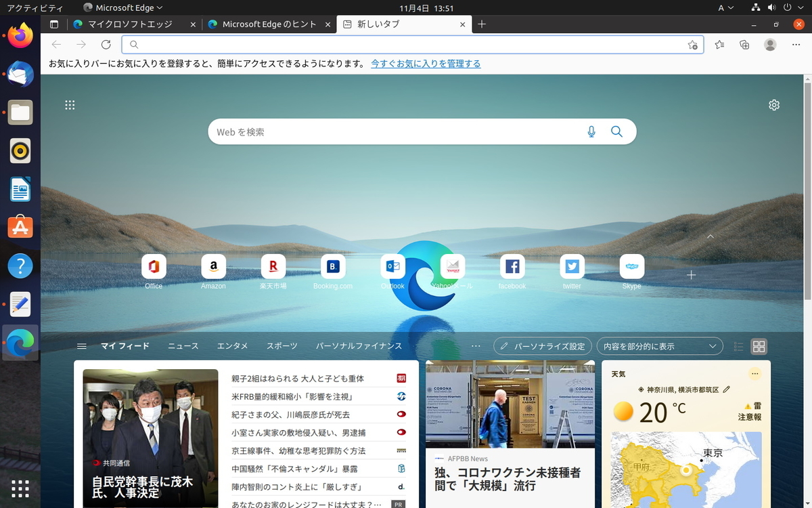Open the feed hamburger menu
This screenshot has height=508, width=812.
82,346
